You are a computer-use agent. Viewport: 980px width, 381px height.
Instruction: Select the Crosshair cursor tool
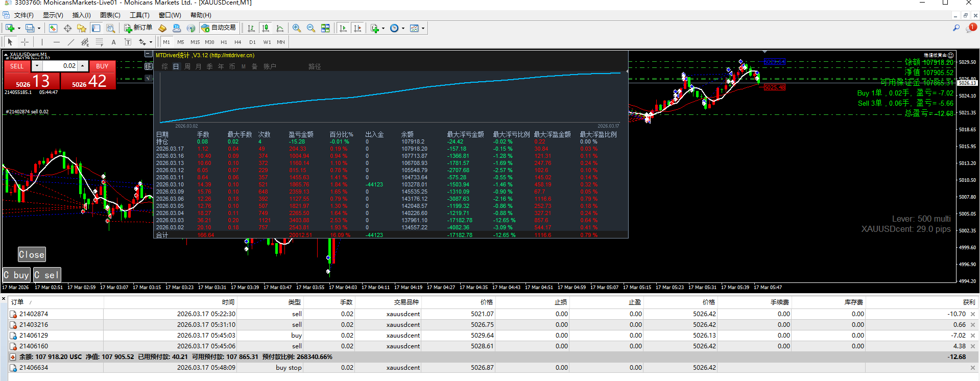coord(25,42)
